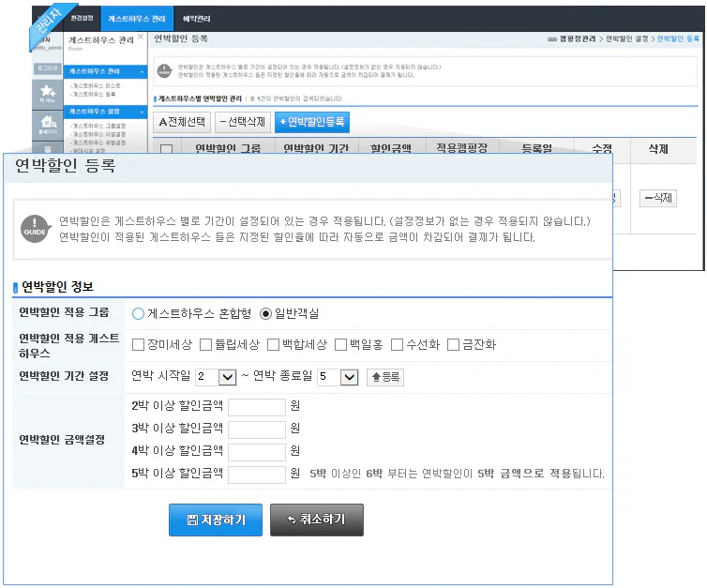
Task: Click the 5박 이상 할인금액 input field
Action: 257,475
